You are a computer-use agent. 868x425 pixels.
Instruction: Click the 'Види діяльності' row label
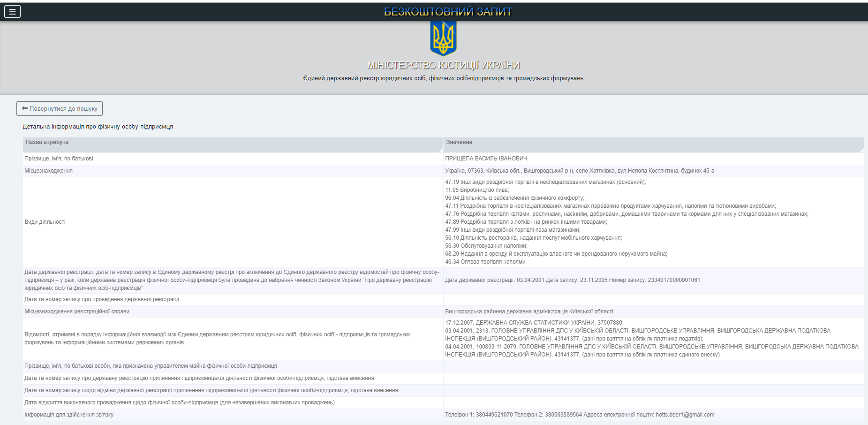[x=45, y=222]
